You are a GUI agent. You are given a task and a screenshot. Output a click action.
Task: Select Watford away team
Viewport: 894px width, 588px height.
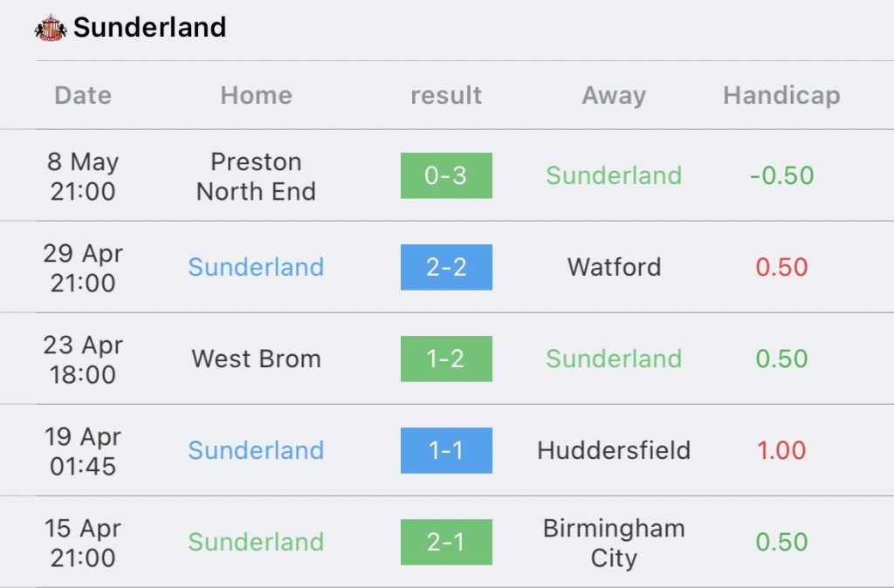coord(614,267)
